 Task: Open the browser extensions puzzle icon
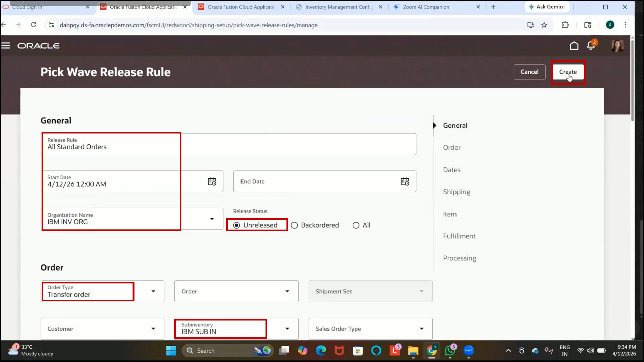[x=565, y=25]
